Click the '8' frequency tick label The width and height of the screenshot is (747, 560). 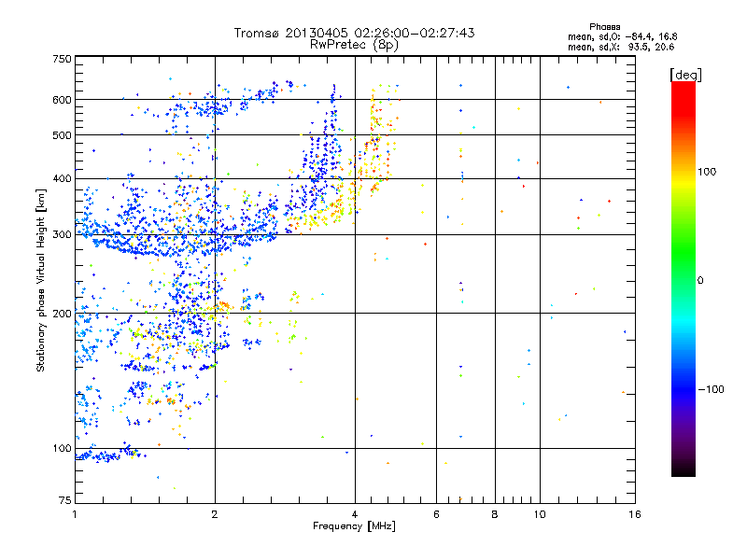(495, 514)
